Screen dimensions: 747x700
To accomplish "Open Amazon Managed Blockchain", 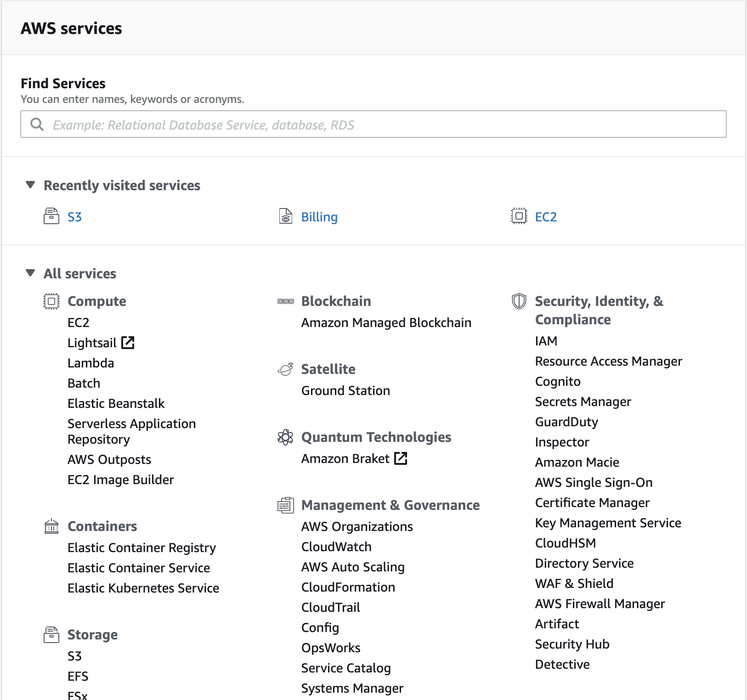I will point(386,322).
